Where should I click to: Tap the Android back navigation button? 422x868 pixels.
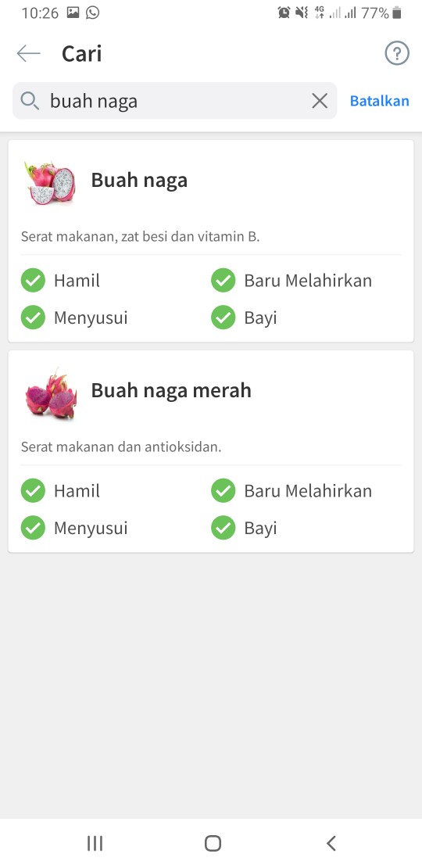pyautogui.click(x=331, y=843)
